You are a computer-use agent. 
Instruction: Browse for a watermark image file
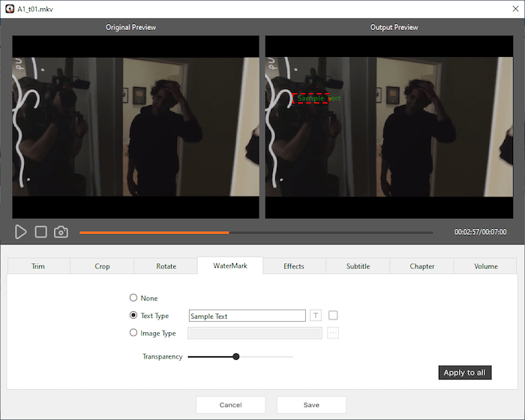pyautogui.click(x=333, y=333)
